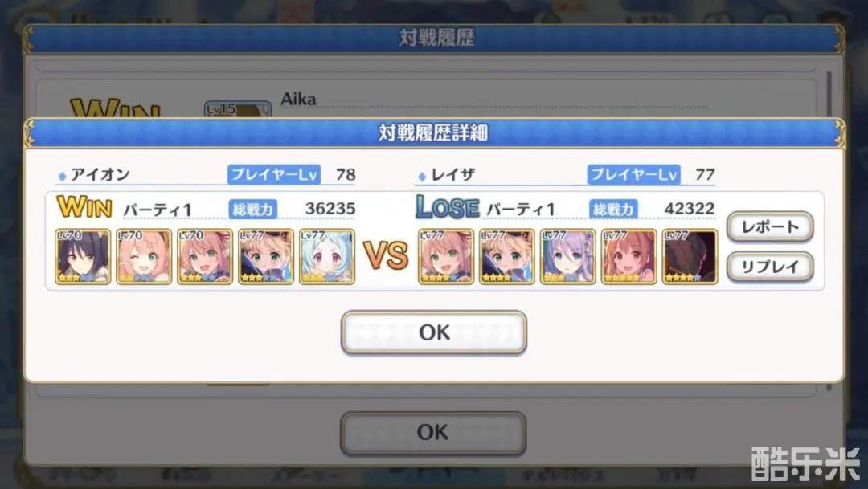Click the プレイヤーLv badge next to アイオン
Viewport: 868px width, 489px height.
click(x=273, y=175)
